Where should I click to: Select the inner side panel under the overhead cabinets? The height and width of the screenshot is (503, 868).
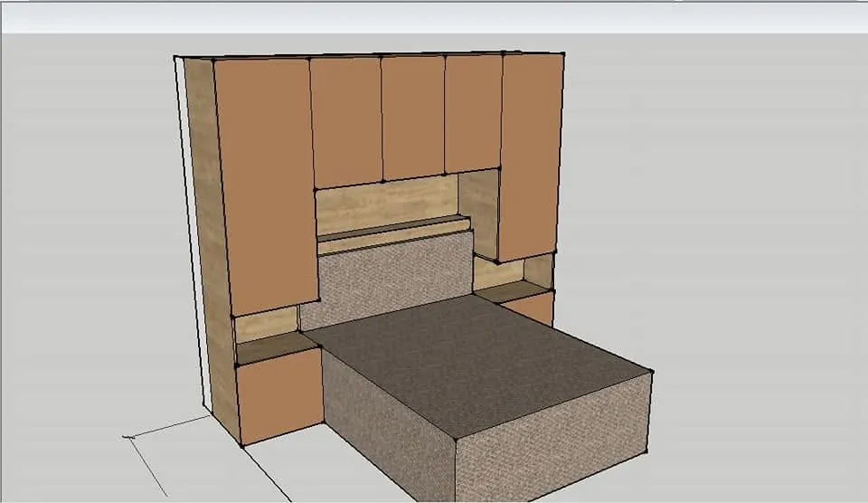[479, 214]
